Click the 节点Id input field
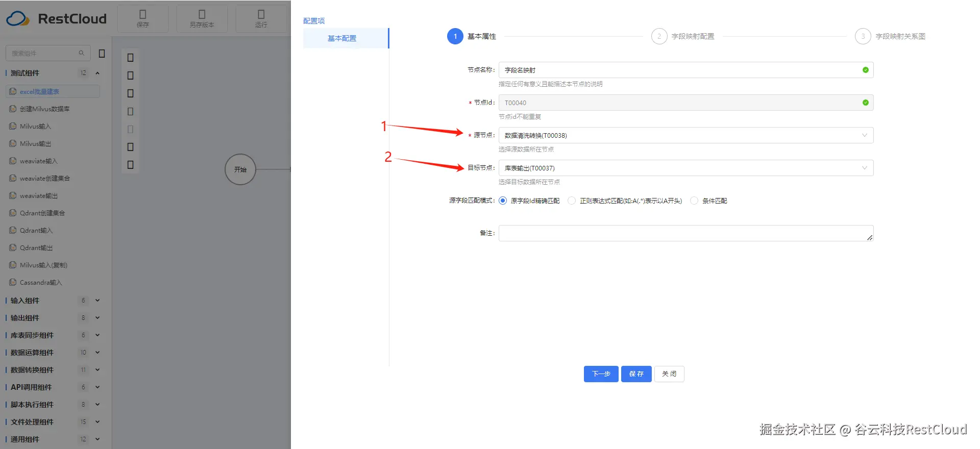980x449 pixels. (x=686, y=103)
